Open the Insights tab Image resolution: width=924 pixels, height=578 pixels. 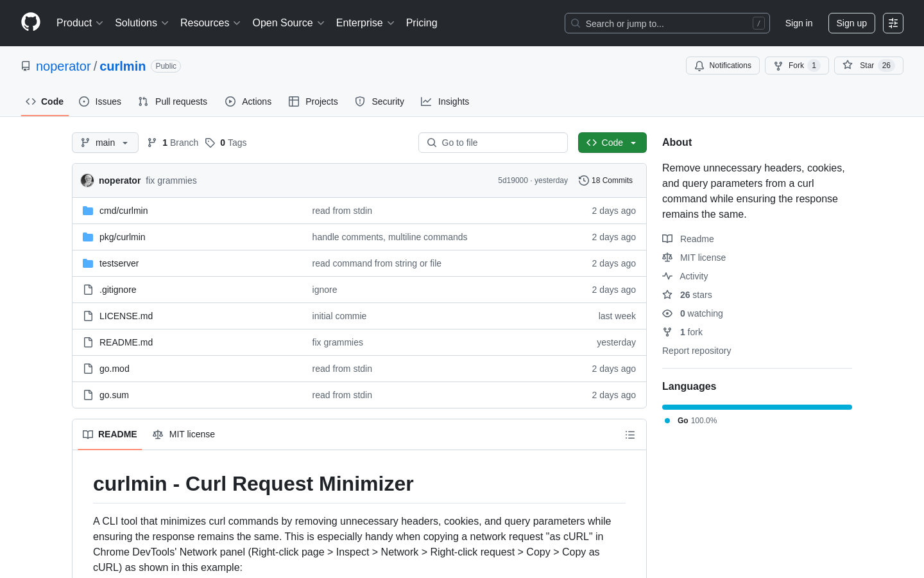[x=445, y=101]
